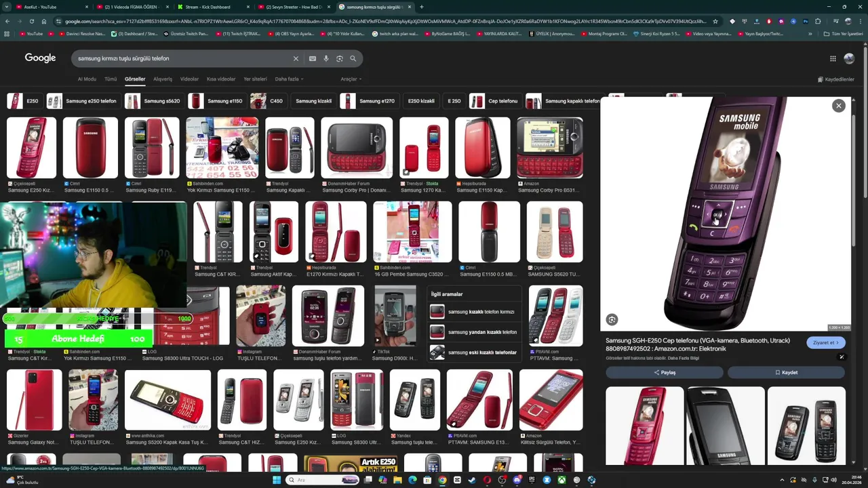Click in the Windows taskbar search box
Screen dimensions: 868x488
pos(322,480)
